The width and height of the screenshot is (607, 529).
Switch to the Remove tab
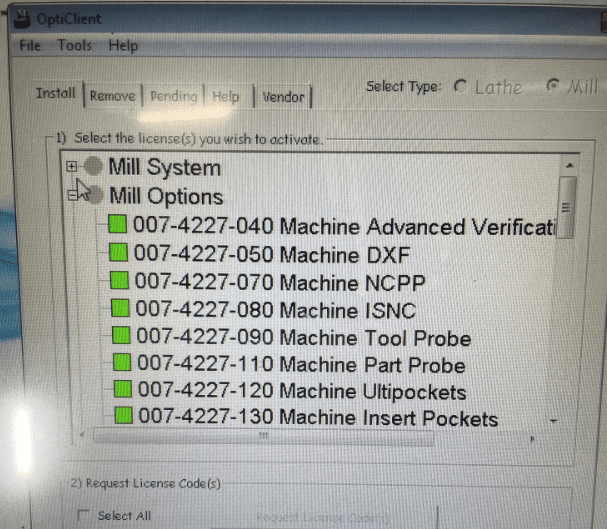tap(111, 97)
